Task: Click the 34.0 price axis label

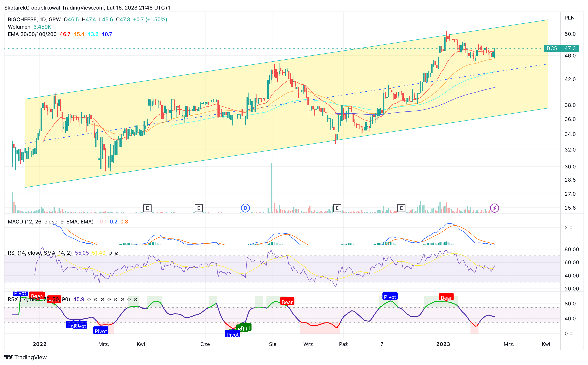Action: pos(570,134)
